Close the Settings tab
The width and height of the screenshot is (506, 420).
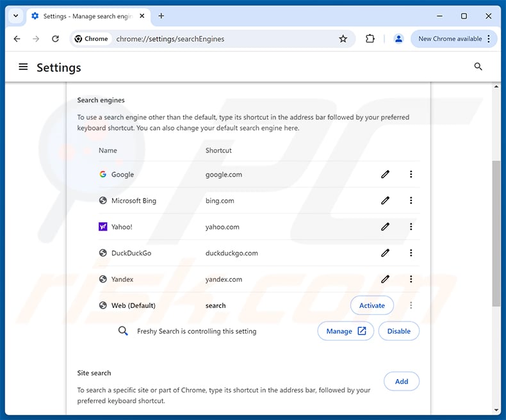(142, 16)
